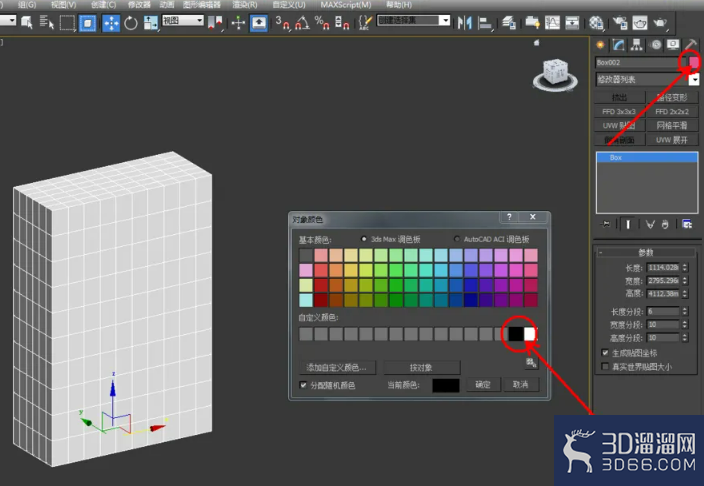The height and width of the screenshot is (486, 704).
Task: Open the 渲染(R) menu
Action: pos(245,4)
